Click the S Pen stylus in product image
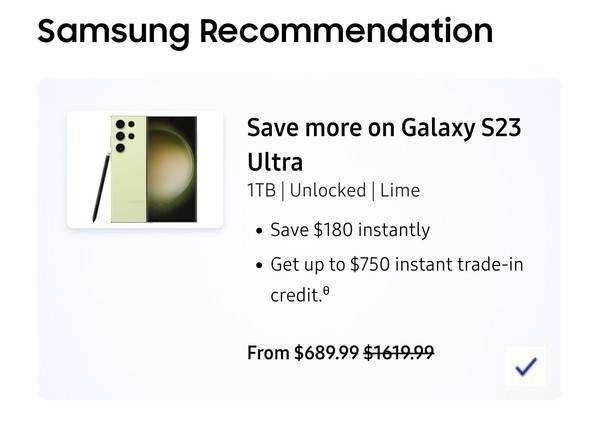Screen dimensions: 600x423 pyautogui.click(x=101, y=187)
